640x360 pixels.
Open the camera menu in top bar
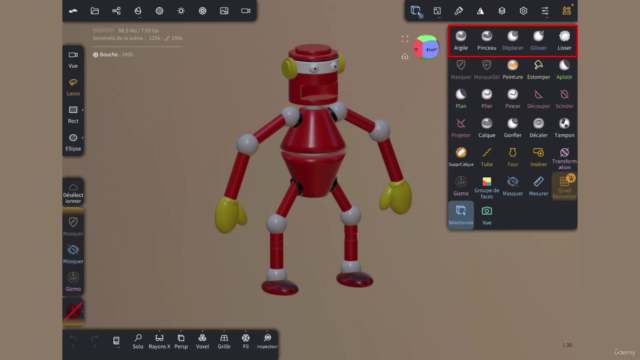[245, 11]
